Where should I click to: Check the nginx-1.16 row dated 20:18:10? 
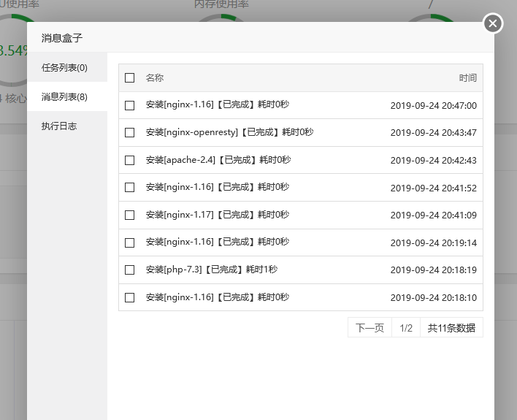click(129, 297)
